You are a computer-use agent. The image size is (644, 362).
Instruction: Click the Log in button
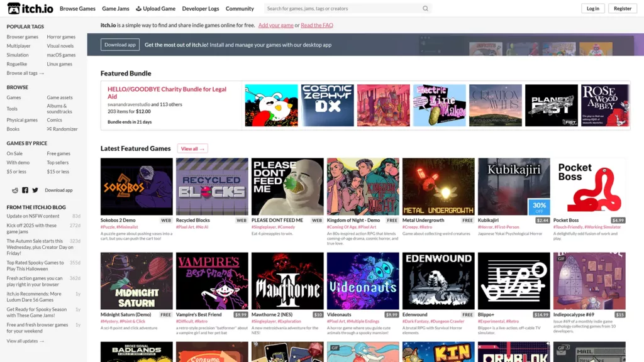coord(592,8)
